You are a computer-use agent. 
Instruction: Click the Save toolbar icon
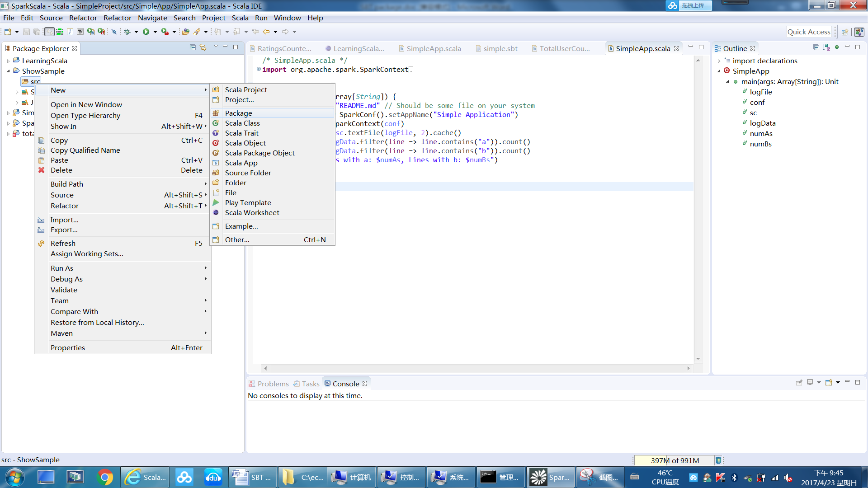click(x=26, y=32)
